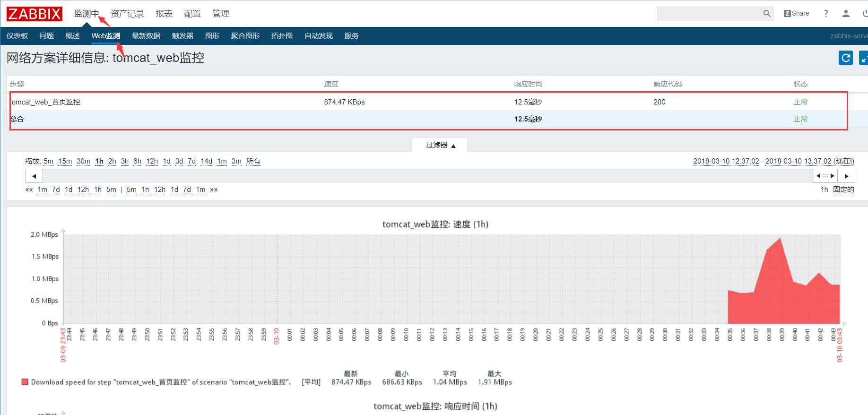Click the chart title tomcat_web监控: 速度 (1h)
This screenshot has height=415, width=868.
click(x=435, y=225)
